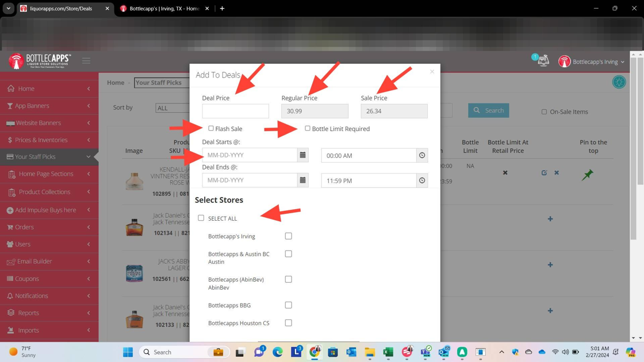
Task: Open the notifications monitor icon in header
Action: [543, 61]
